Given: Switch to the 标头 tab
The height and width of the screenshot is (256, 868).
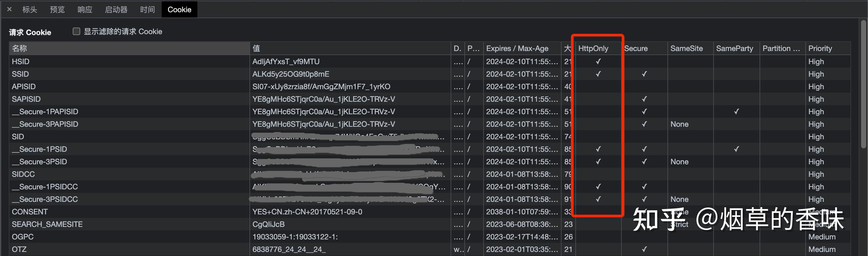Looking at the screenshot, I should pyautogui.click(x=30, y=9).
